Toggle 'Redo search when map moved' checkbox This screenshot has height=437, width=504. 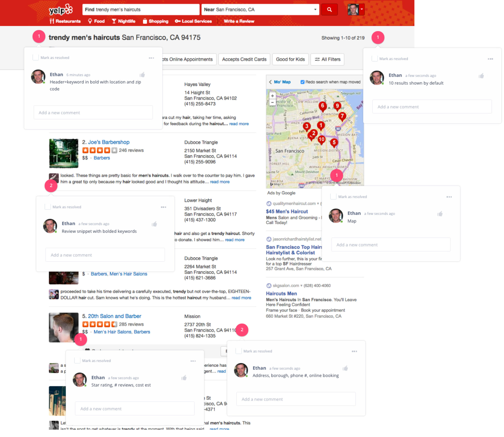[302, 82]
